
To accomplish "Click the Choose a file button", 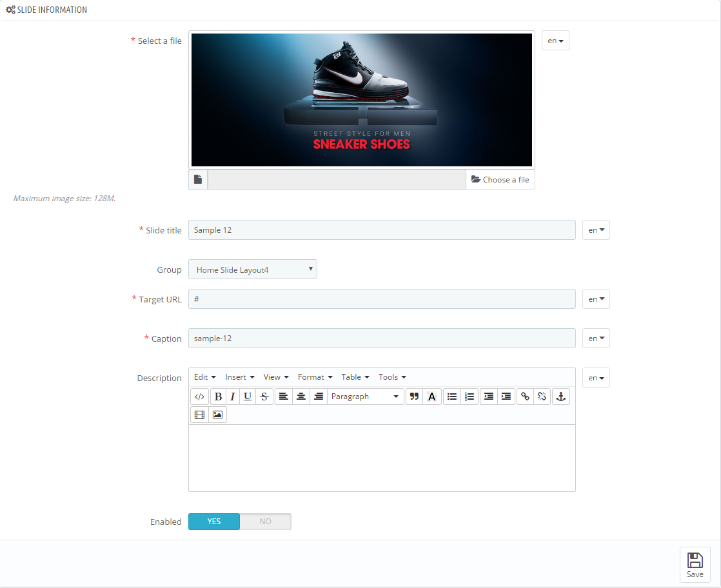I will [500, 180].
